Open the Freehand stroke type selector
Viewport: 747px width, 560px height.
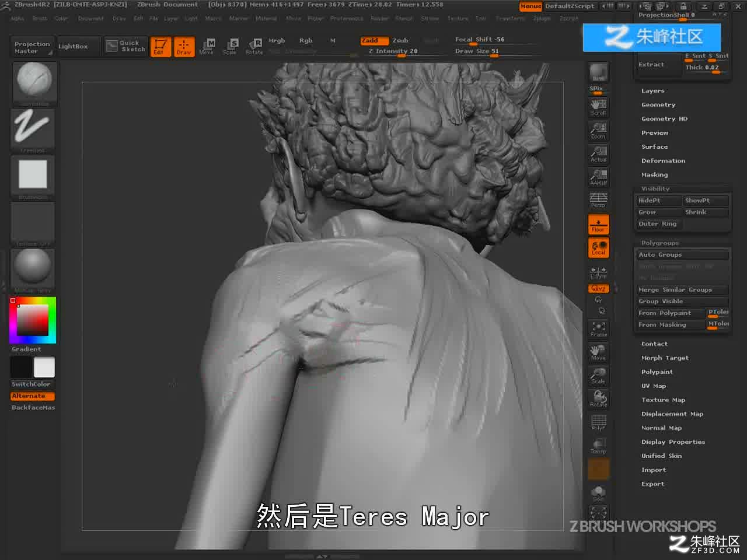click(33, 128)
